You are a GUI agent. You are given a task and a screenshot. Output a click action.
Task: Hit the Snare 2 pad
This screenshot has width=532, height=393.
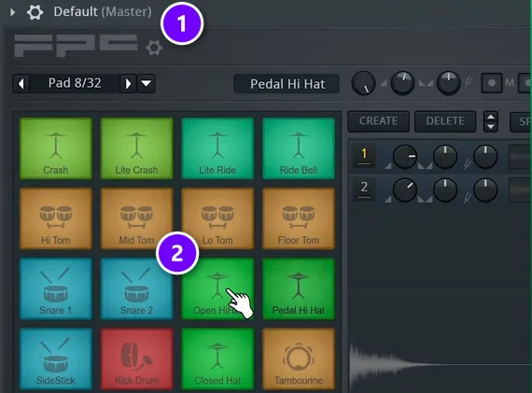pos(136,288)
